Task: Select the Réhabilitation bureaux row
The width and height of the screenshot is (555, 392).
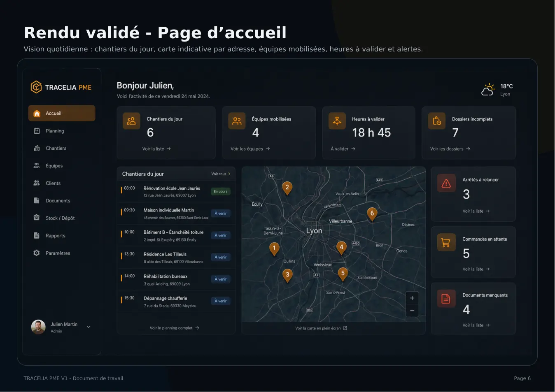Action: click(x=176, y=280)
